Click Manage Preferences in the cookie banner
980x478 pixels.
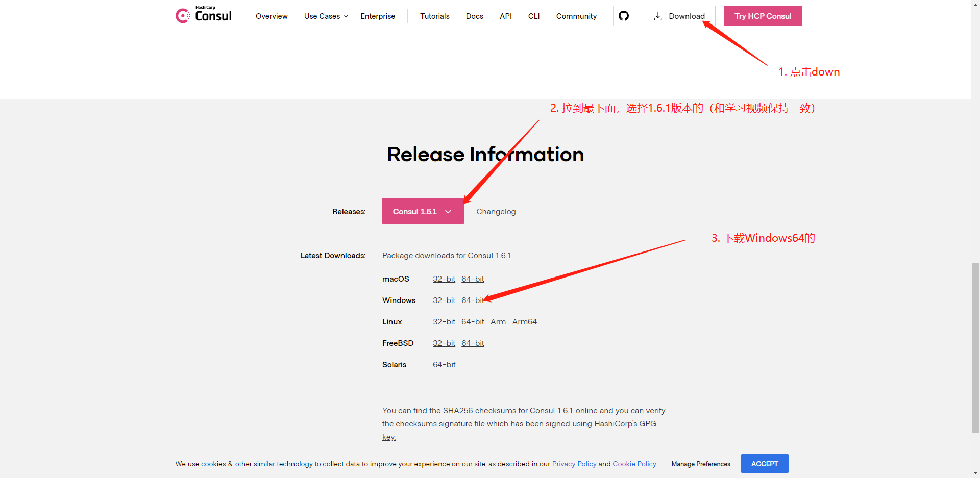point(701,464)
